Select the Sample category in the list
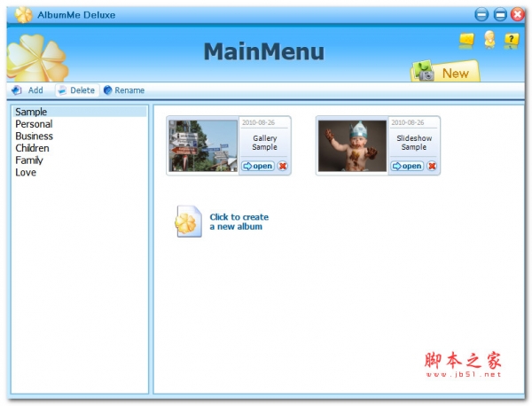This screenshot has height=406, width=532. point(80,112)
